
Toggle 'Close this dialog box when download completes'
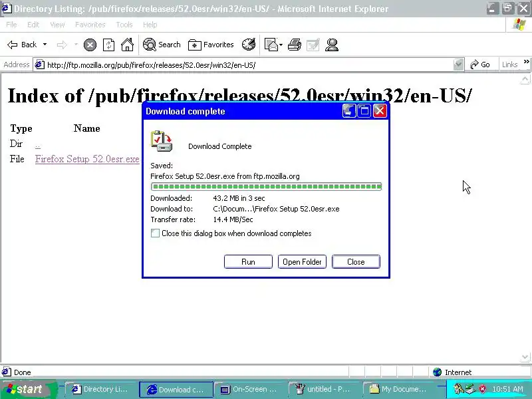tap(155, 233)
